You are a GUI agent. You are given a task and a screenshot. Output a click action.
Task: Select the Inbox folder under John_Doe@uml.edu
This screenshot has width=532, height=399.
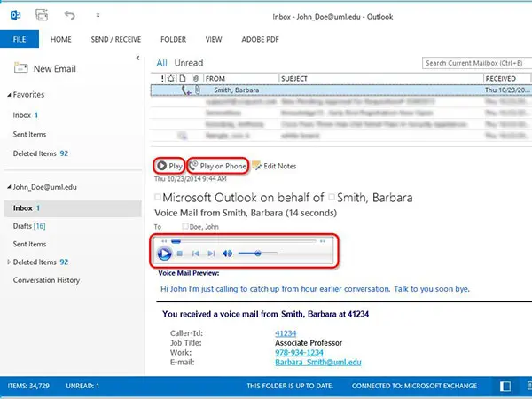[73, 208]
